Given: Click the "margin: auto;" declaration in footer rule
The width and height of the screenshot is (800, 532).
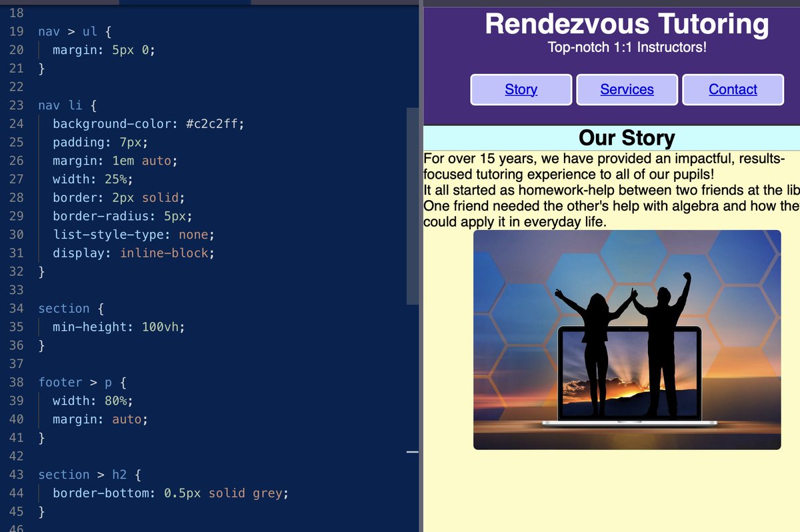Looking at the screenshot, I should pyautogui.click(x=101, y=419).
